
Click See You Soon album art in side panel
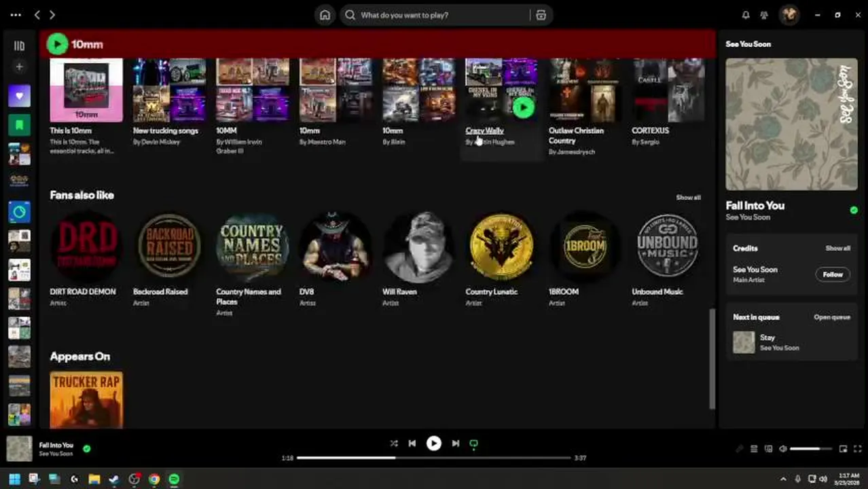tap(791, 124)
